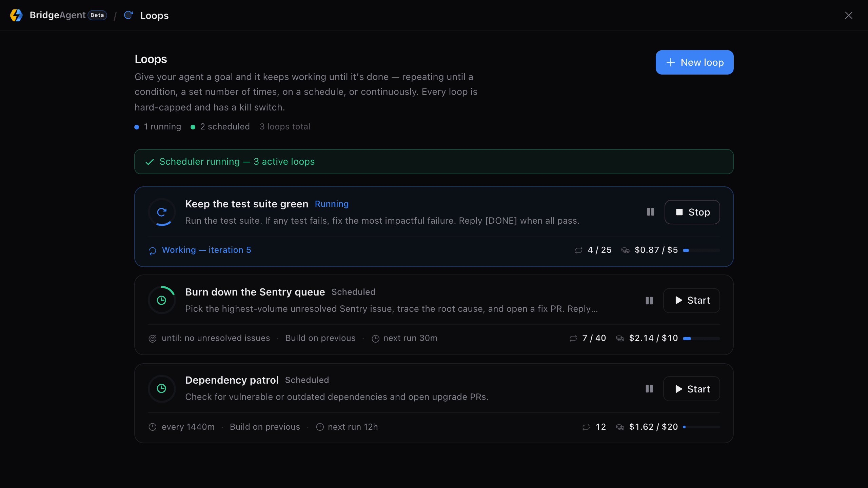This screenshot has width=868, height=488.
Task: Open the Keep the test suite green loop title
Action: tap(246, 204)
